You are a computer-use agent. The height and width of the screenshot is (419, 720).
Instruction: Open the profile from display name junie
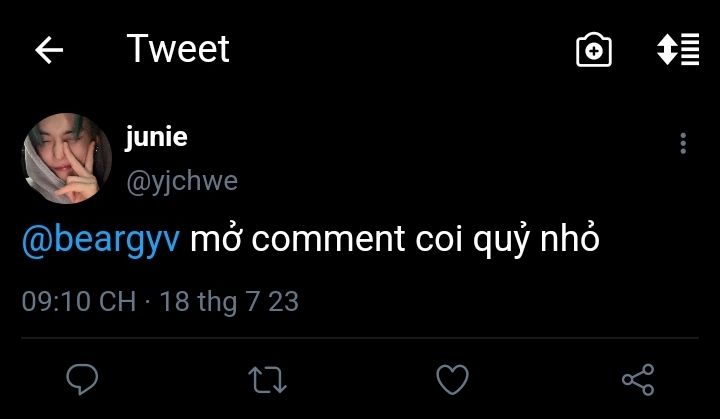point(156,137)
